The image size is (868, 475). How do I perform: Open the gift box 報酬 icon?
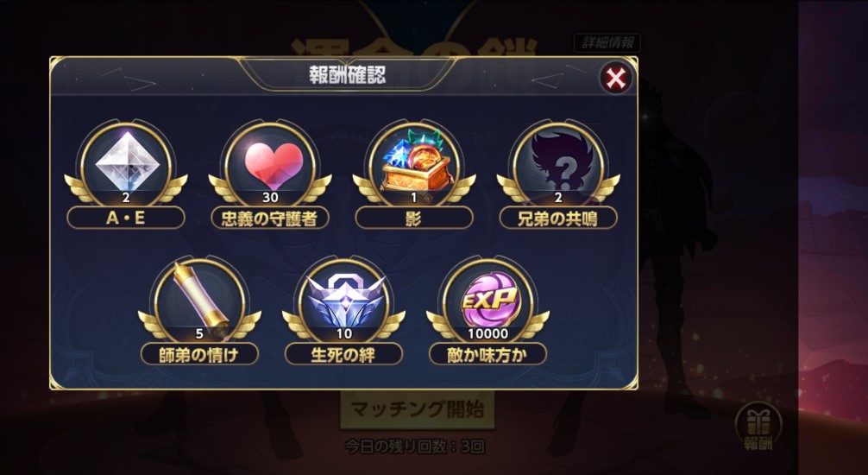[x=758, y=427]
